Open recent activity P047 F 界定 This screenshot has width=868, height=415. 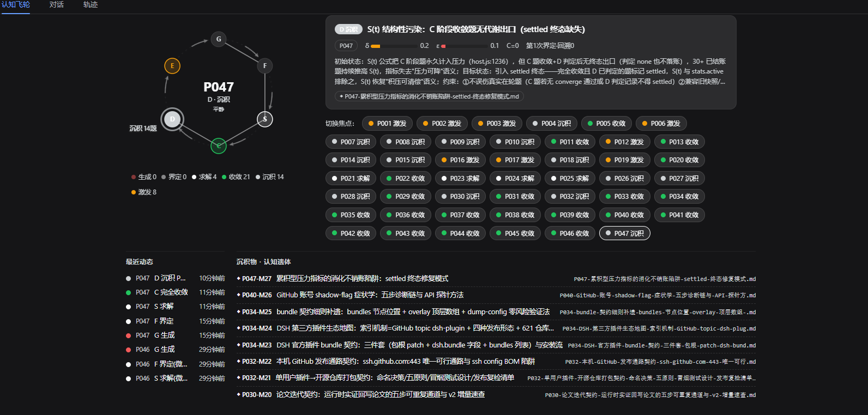(175, 321)
